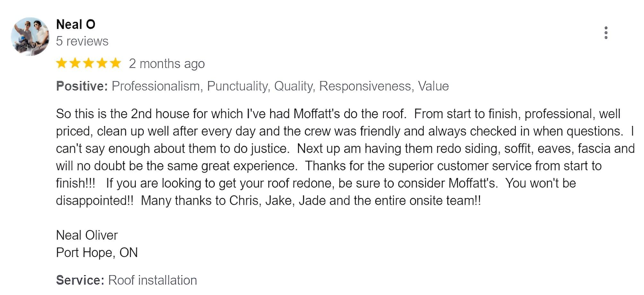Image resolution: width=644 pixels, height=295 pixels.
Task: Click the '5 reviews' count text
Action: pos(82,41)
